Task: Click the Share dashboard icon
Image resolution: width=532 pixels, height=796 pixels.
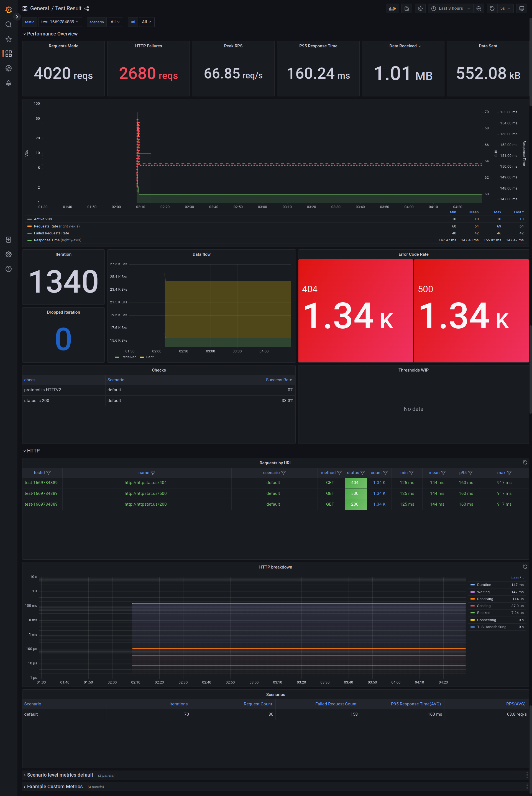Action: (x=87, y=9)
